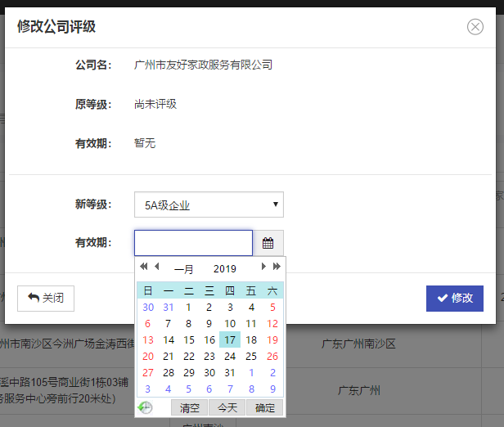Focus the 有效期 date input field

pos(193,243)
